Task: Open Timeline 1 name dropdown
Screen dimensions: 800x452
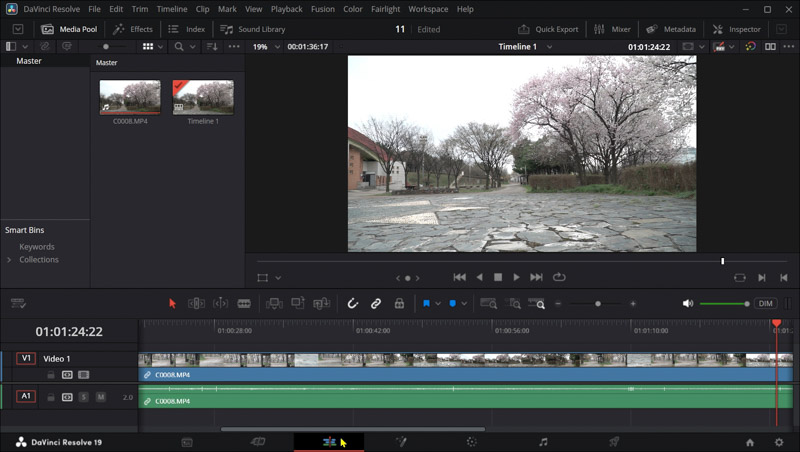Action: (549, 46)
